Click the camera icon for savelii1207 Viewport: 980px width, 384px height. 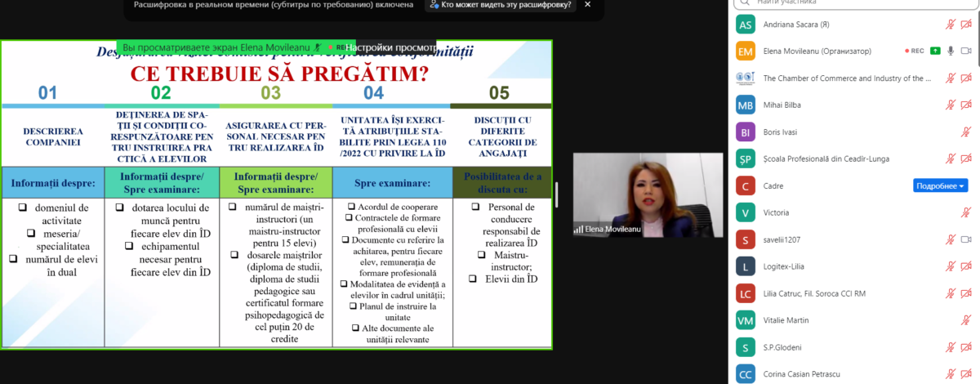pos(966,239)
